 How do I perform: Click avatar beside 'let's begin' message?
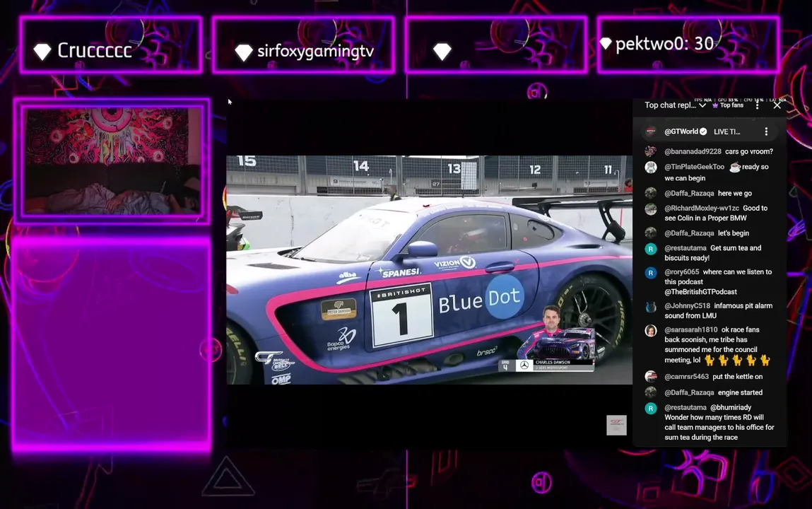pos(651,233)
